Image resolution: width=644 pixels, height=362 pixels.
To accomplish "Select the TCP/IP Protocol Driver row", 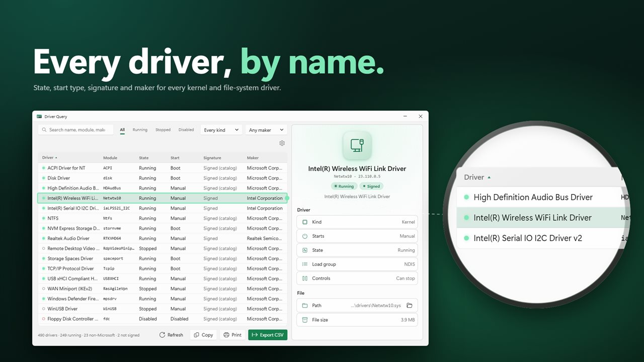I will click(163, 268).
